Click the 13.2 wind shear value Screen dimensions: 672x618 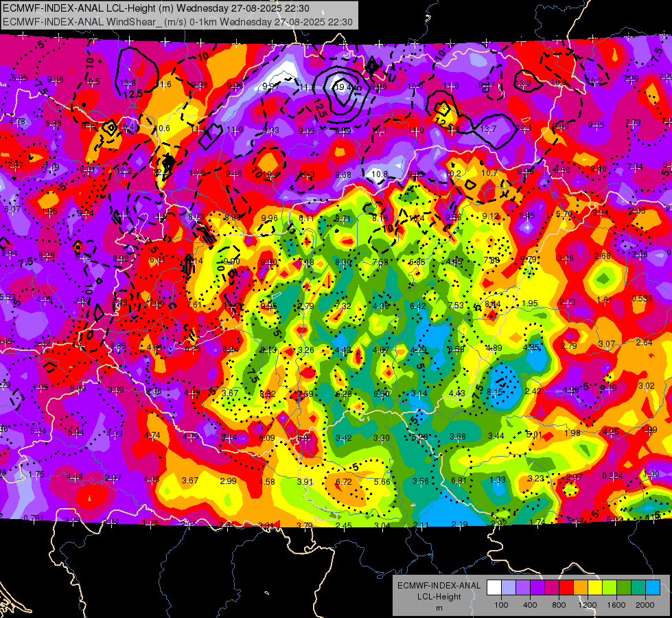click(x=523, y=84)
